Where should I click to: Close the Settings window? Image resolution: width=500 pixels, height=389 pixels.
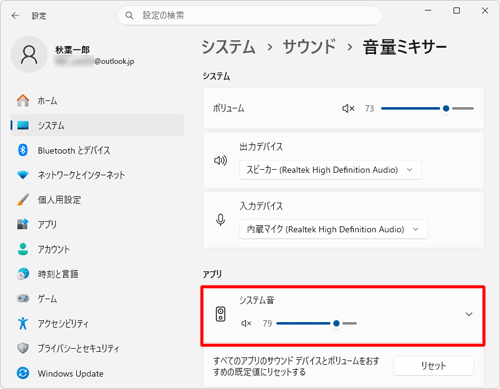tap(485, 11)
